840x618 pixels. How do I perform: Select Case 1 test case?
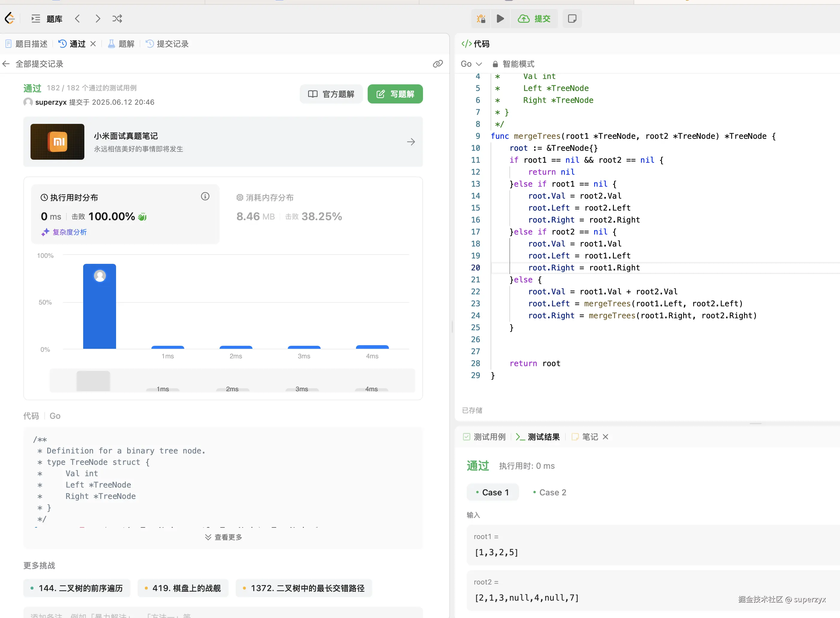pyautogui.click(x=492, y=492)
